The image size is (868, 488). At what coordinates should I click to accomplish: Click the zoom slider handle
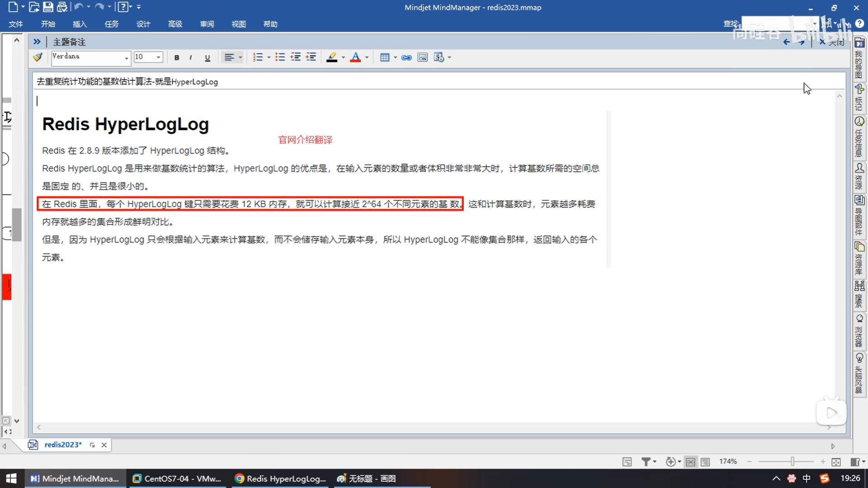tap(793, 461)
